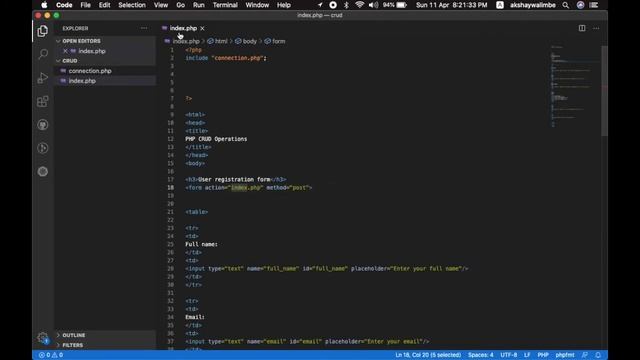Open the Window menu
Viewport: 640px width, 360px height.
(257, 5)
